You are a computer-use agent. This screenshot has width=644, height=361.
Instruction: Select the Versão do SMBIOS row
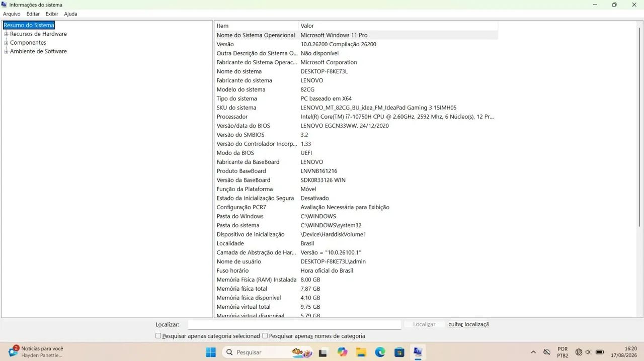(356, 135)
